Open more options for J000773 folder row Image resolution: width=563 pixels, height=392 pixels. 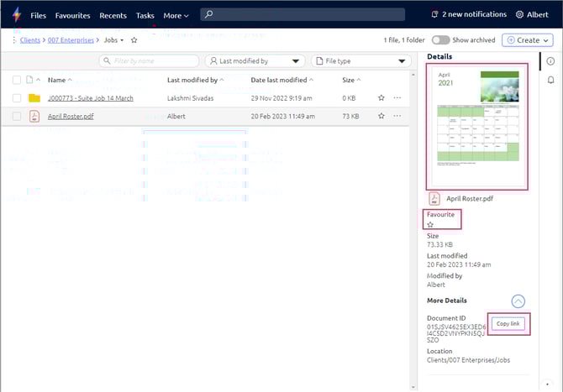point(397,97)
